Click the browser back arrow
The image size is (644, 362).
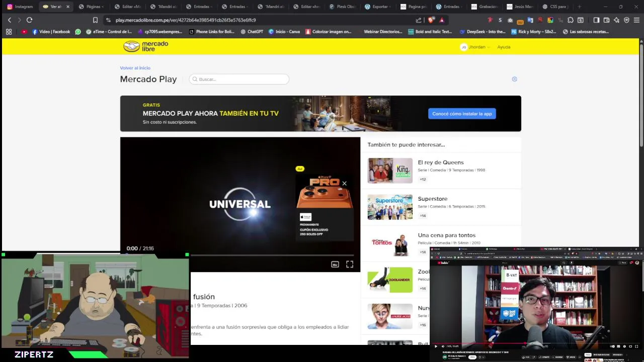10,20
